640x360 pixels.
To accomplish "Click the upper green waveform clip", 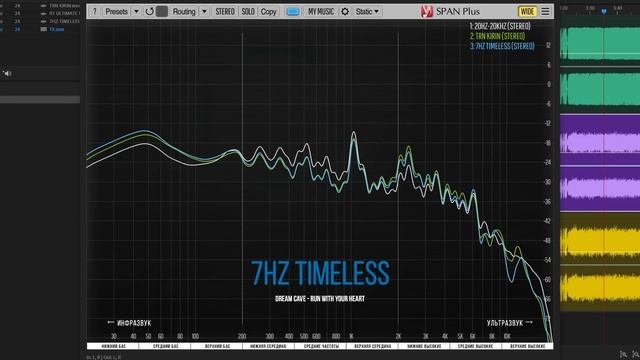I will click(600, 43).
